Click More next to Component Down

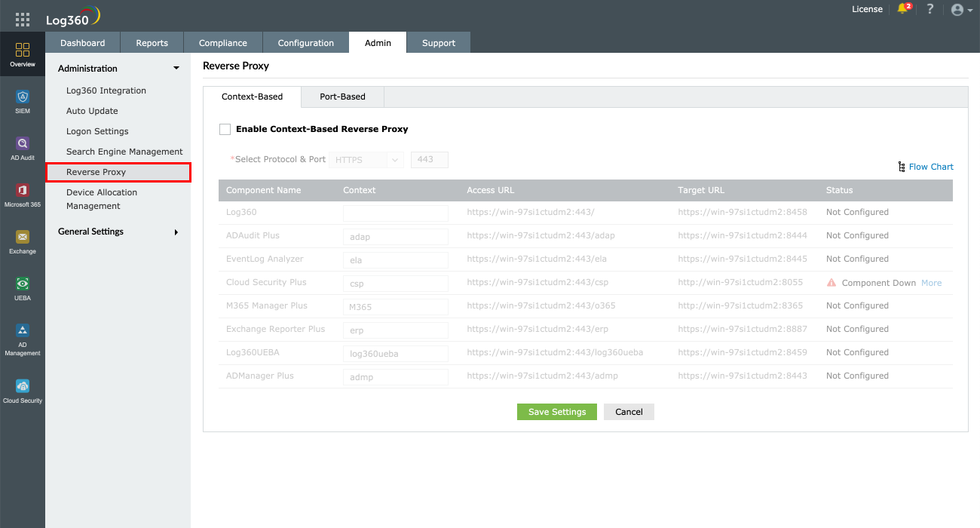coord(932,283)
